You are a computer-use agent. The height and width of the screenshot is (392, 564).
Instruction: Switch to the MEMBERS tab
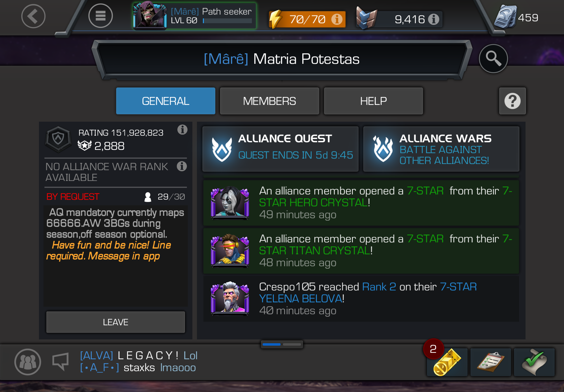270,101
